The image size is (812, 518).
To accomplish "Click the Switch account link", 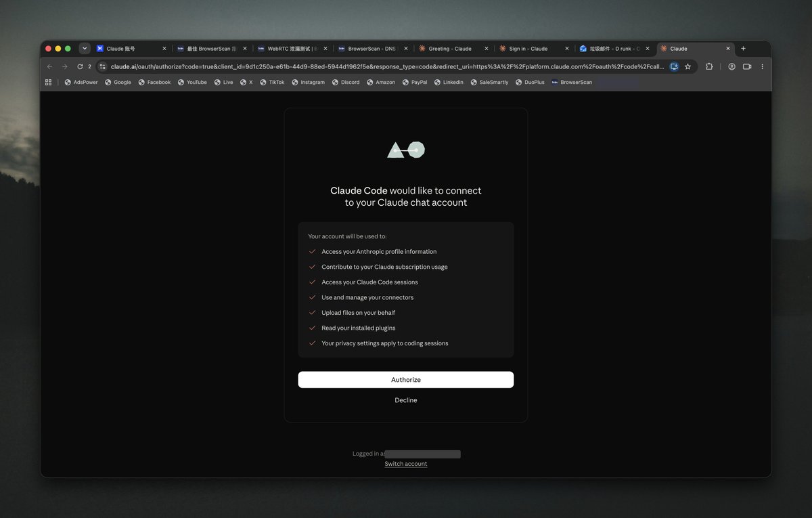I will 406,464.
